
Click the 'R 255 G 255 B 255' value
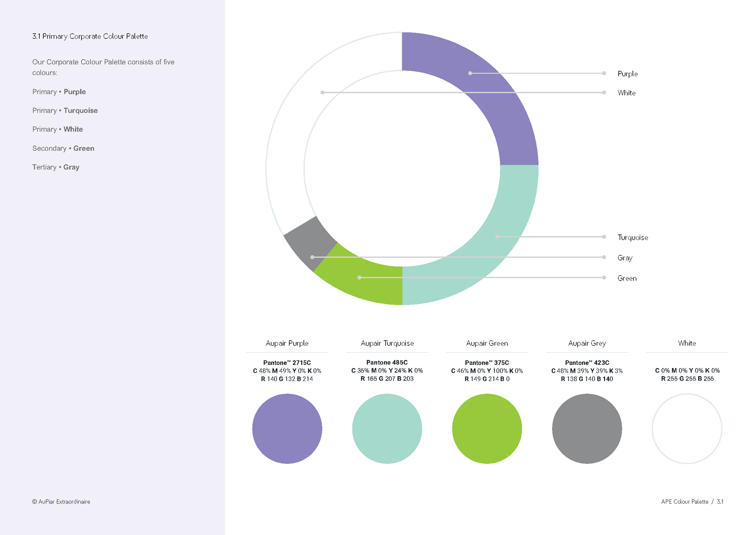click(x=687, y=379)
